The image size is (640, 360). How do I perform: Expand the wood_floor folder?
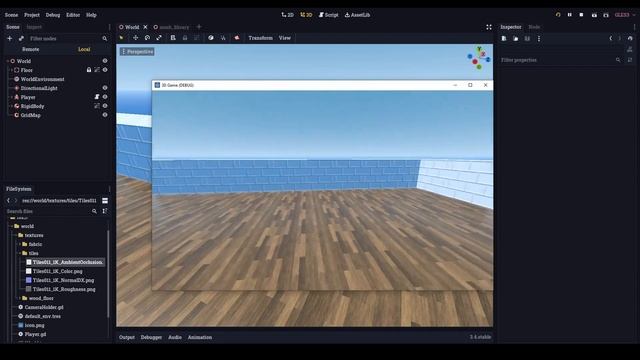20,298
